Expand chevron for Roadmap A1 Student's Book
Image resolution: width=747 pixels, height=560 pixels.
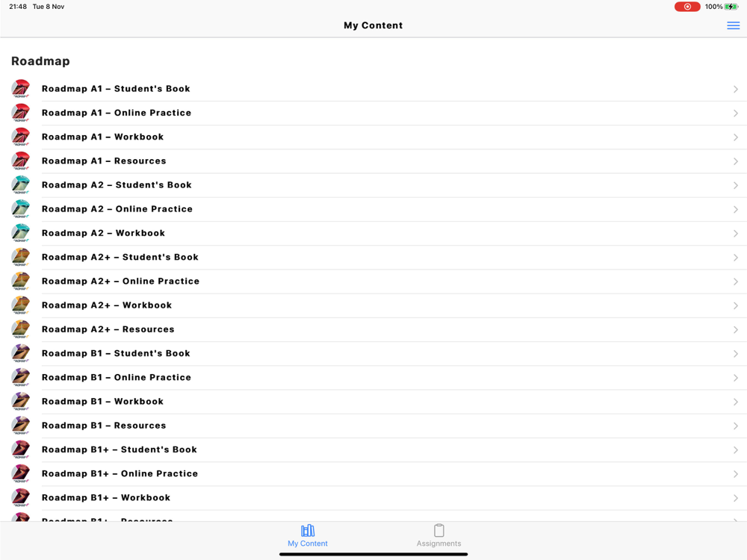click(x=736, y=89)
